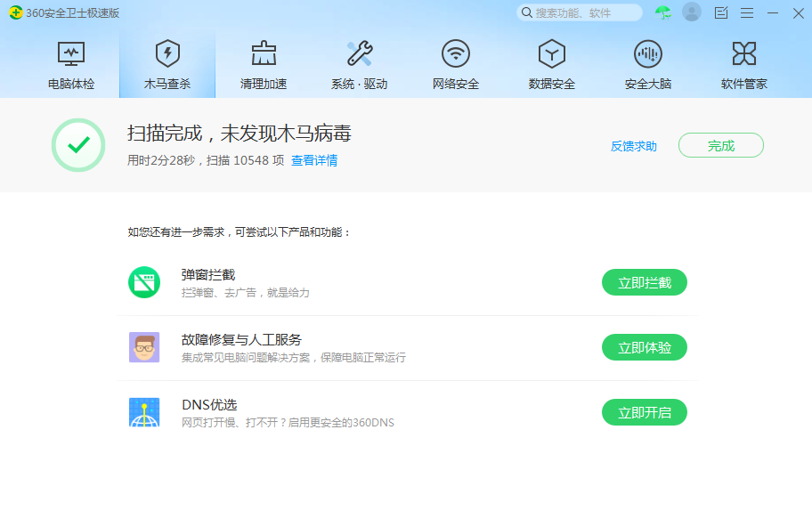Click the search magnifier icon

pyautogui.click(x=527, y=12)
